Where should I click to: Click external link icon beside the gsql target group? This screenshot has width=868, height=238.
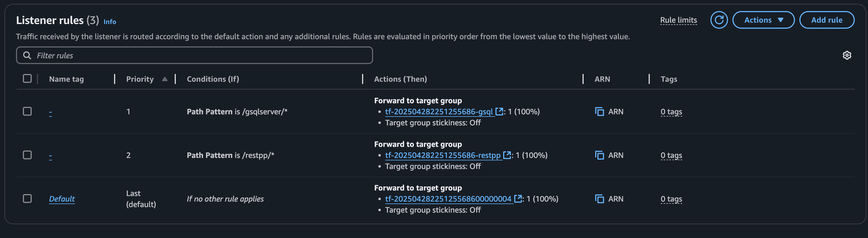pos(499,111)
